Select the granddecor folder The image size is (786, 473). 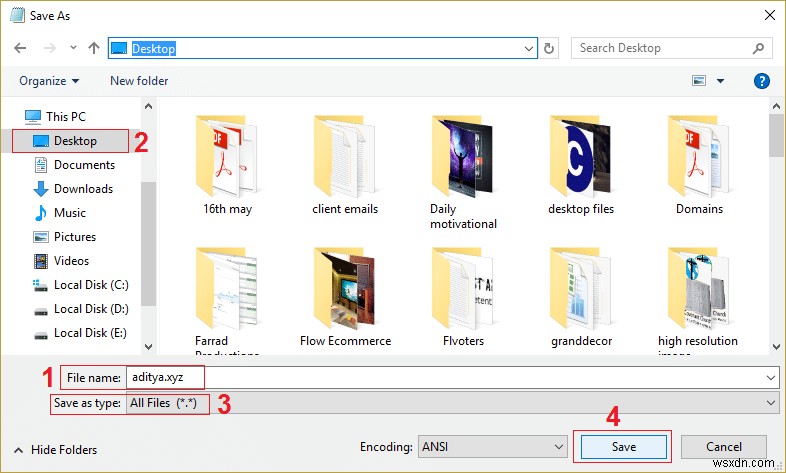click(581, 297)
